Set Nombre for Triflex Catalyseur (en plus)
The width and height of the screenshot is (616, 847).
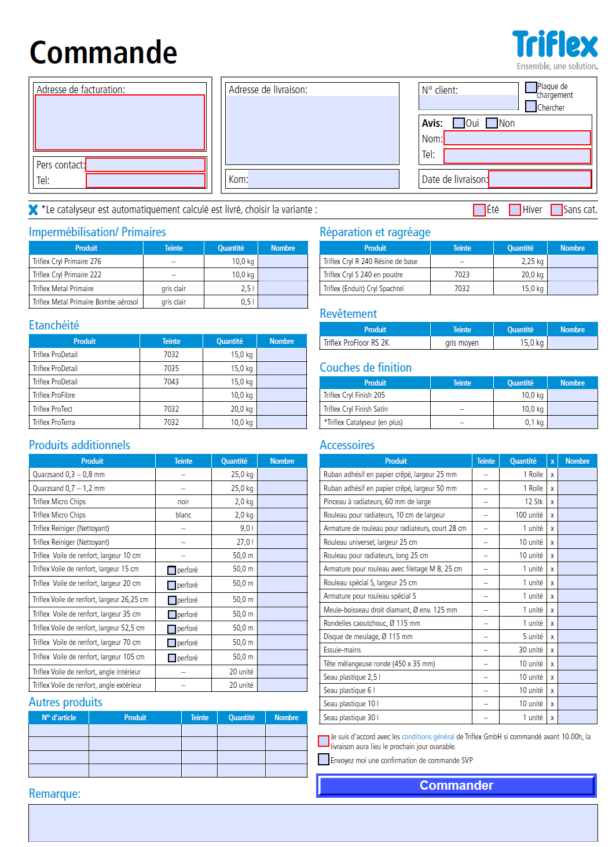pos(573,422)
